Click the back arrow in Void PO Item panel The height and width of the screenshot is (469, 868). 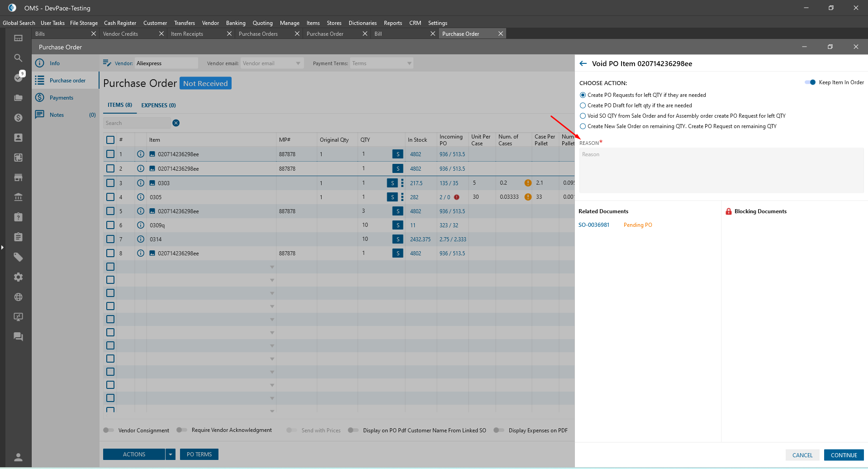pyautogui.click(x=583, y=64)
